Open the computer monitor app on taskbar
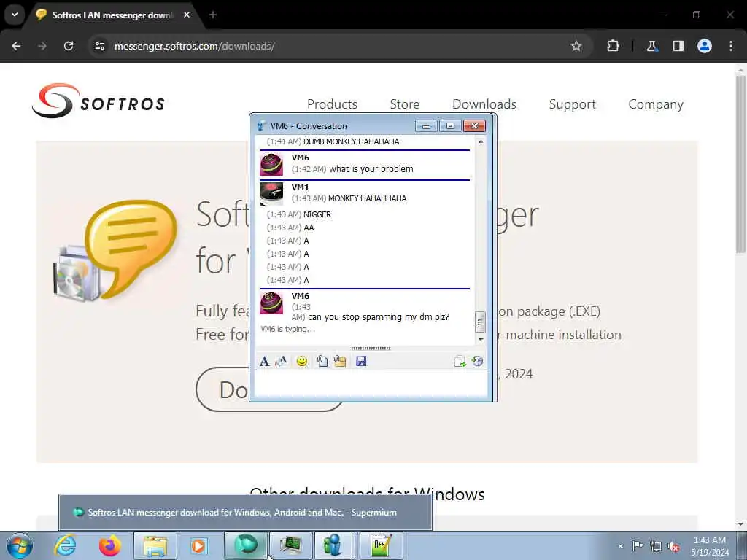This screenshot has height=560, width=747. pyautogui.click(x=290, y=545)
